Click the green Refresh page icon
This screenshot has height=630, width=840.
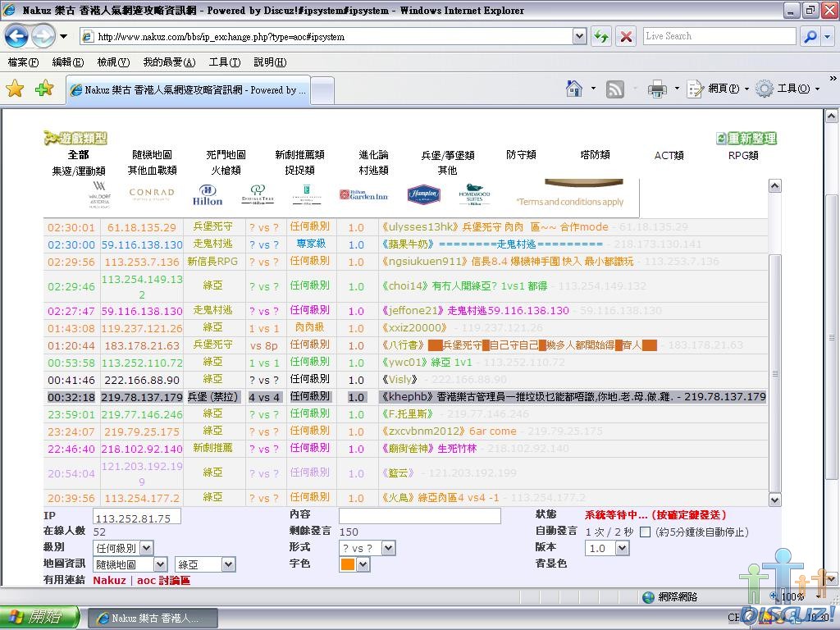[602, 37]
